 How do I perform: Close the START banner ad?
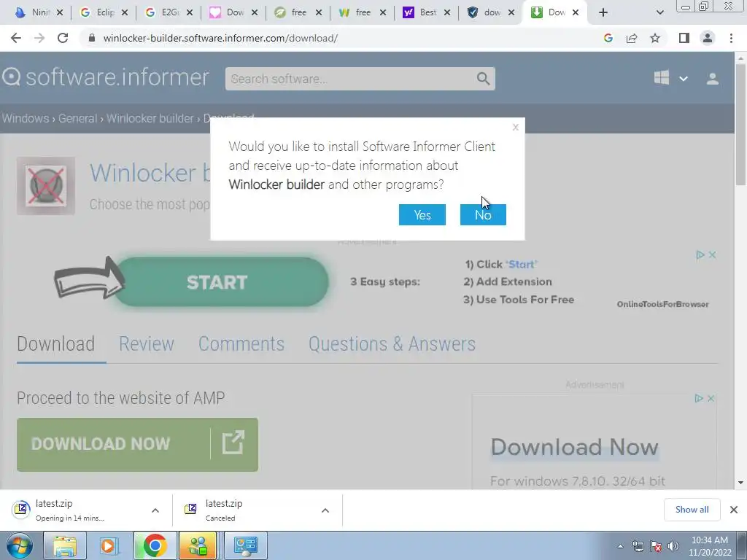pos(712,254)
